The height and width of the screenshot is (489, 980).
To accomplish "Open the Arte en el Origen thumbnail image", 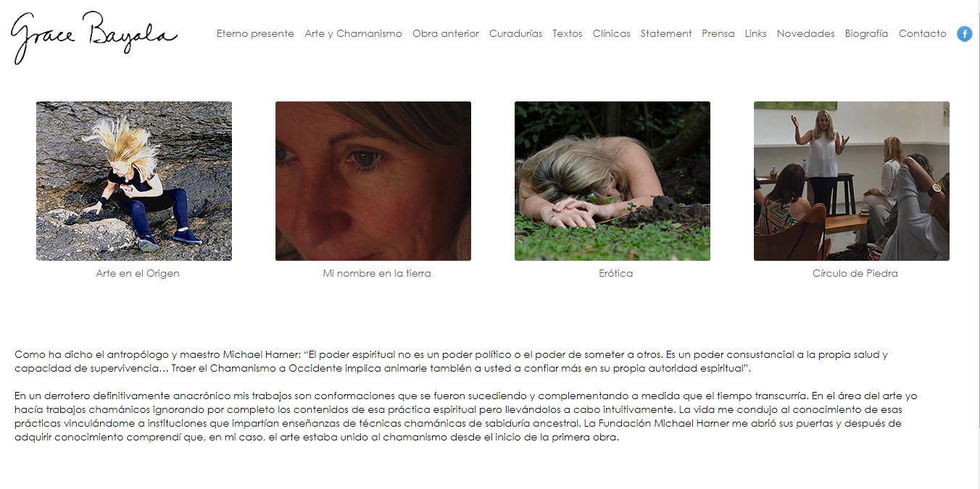I will point(134,181).
